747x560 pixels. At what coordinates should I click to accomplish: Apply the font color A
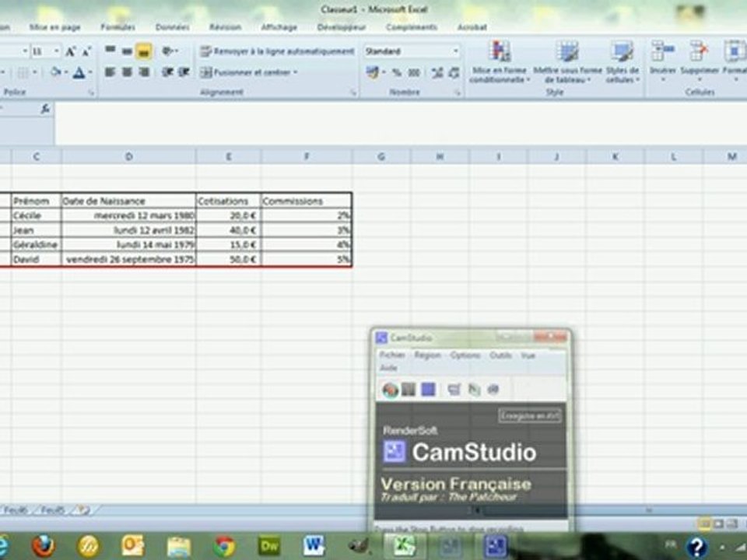tap(79, 72)
